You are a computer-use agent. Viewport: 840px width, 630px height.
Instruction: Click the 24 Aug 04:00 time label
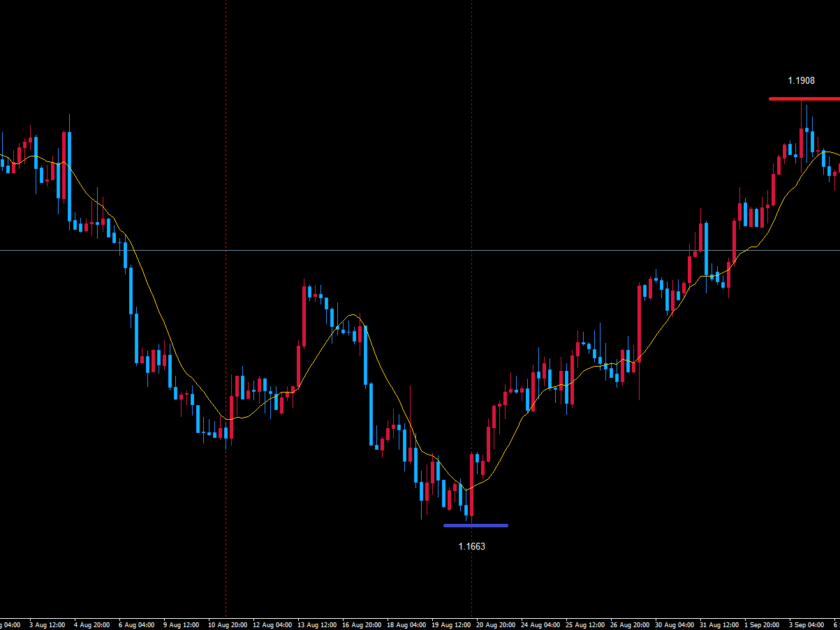tap(541, 623)
